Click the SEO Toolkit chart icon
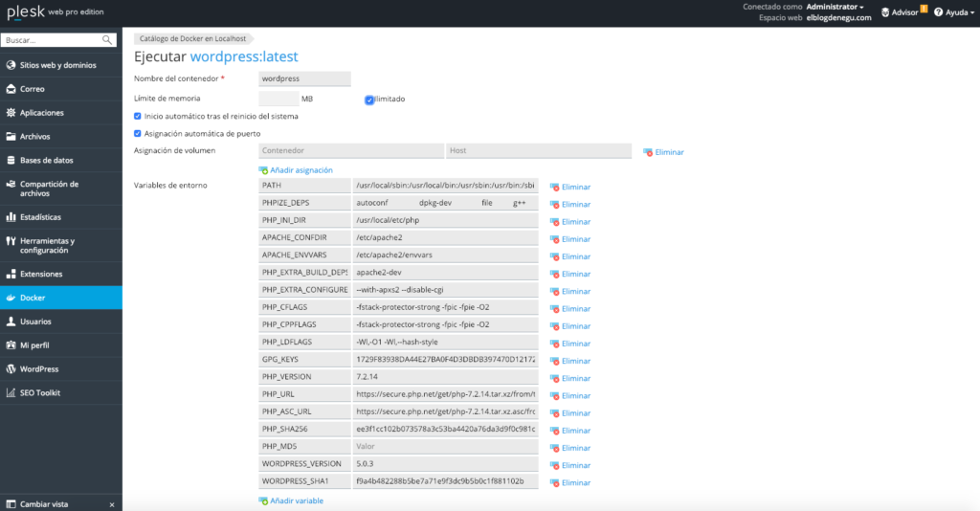 click(11, 392)
